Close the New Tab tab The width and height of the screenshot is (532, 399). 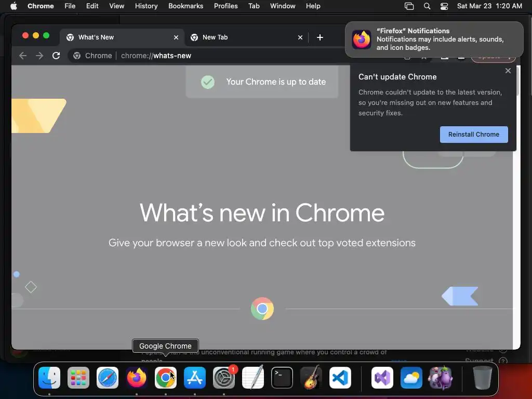click(300, 37)
